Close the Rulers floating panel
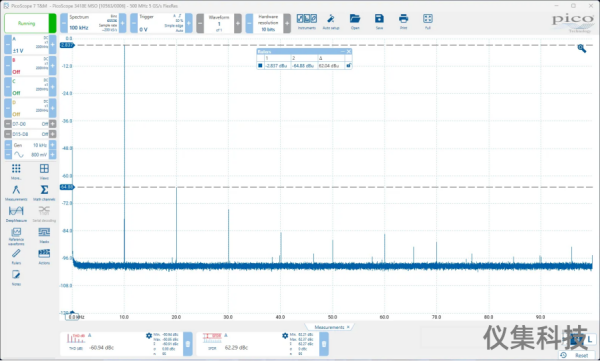 click(x=349, y=51)
